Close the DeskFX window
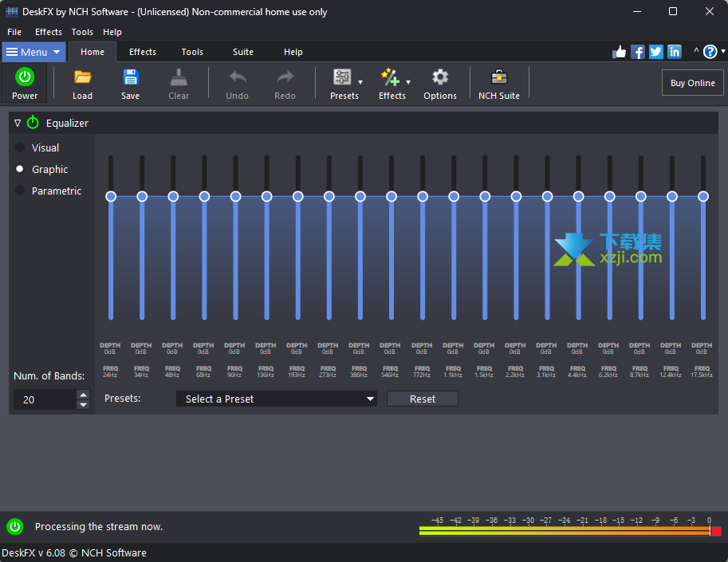Viewport: 728px width, 562px height. pos(710,12)
